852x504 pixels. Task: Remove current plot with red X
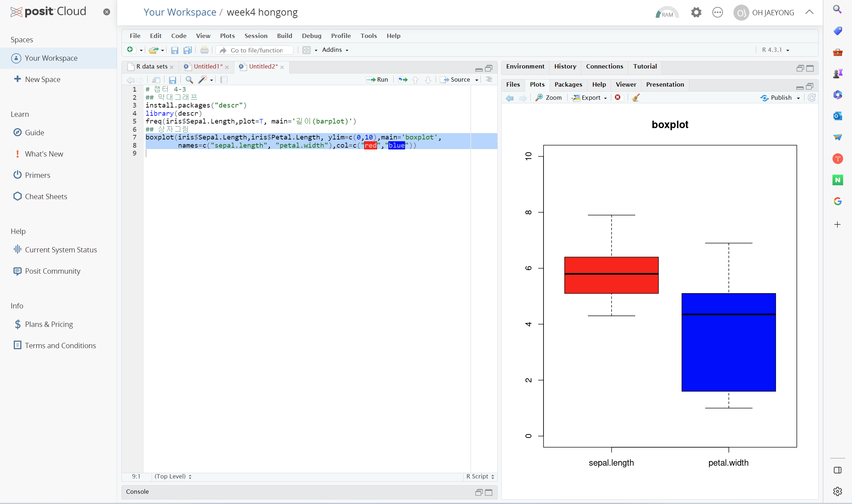click(618, 98)
